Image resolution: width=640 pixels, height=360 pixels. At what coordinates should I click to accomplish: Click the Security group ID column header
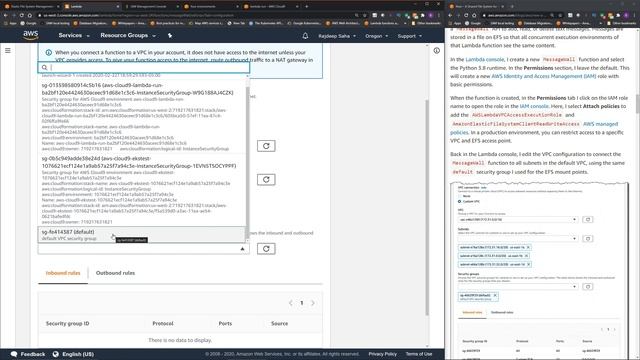pyautogui.click(x=67, y=323)
